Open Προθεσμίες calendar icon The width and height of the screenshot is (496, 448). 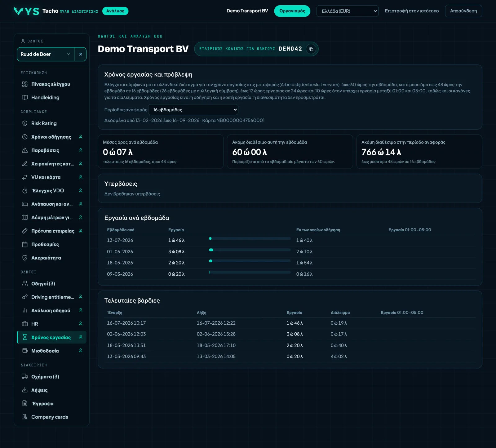click(x=25, y=244)
